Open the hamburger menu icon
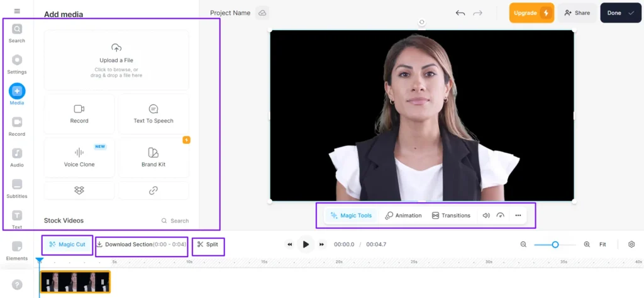This screenshot has height=298, width=644. tap(17, 11)
